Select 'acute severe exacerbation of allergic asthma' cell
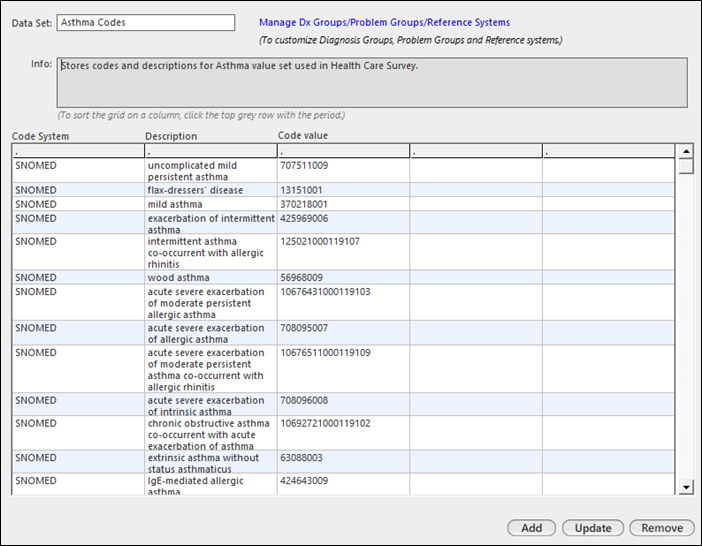Image resolution: width=702 pixels, height=546 pixels. pyautogui.click(x=211, y=333)
